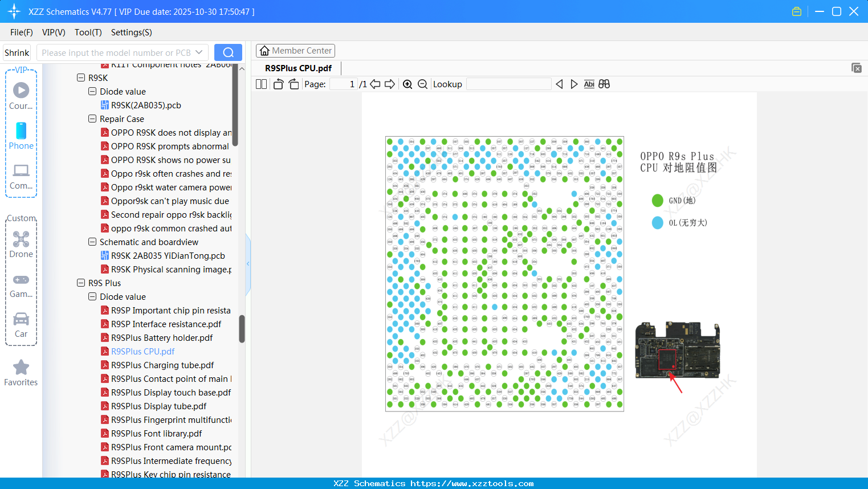Screen dimensions: 868x489
Task: Open the Course category in sidebar
Action: [x=21, y=95]
